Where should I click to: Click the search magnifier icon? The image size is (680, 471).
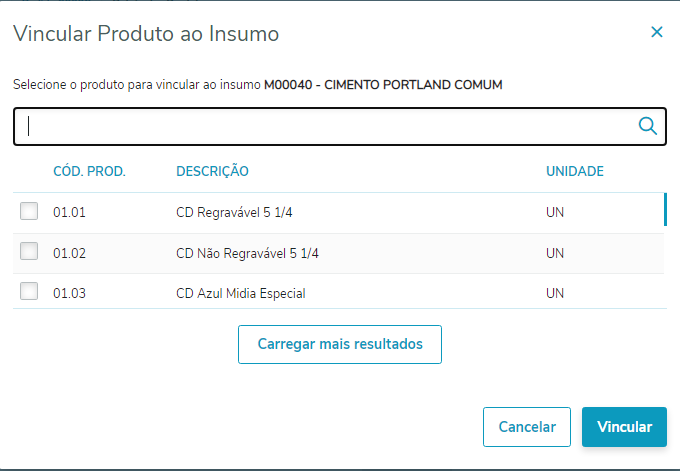pyautogui.click(x=647, y=126)
